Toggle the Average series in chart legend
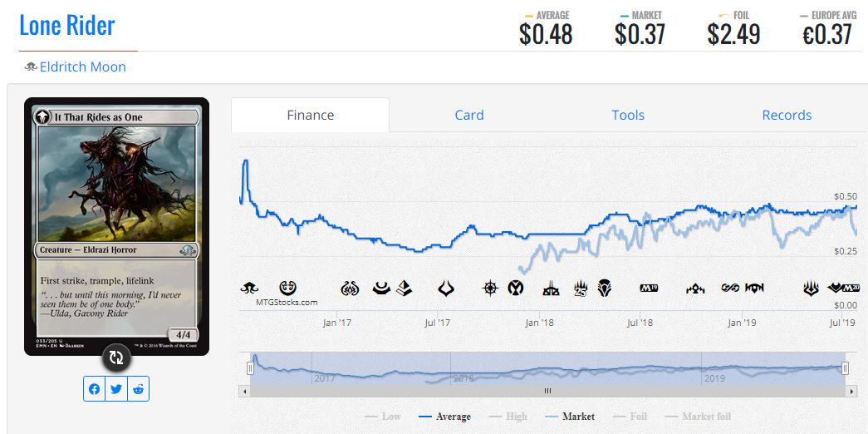 pos(444,417)
